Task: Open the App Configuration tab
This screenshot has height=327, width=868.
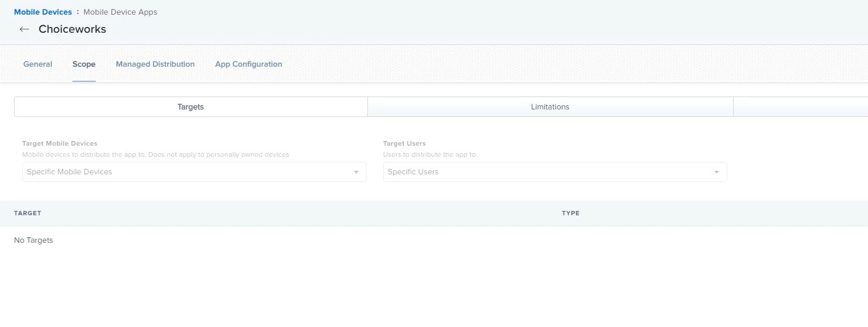Action: (249, 64)
